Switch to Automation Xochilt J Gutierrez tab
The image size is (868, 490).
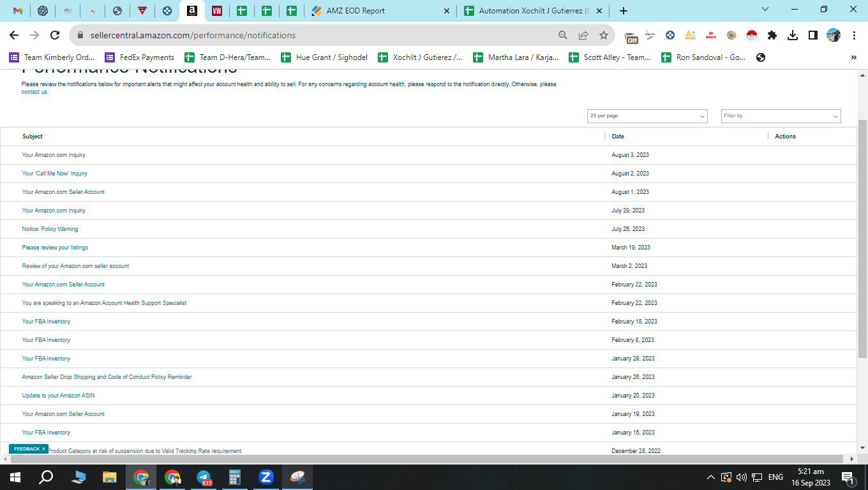[x=533, y=11]
